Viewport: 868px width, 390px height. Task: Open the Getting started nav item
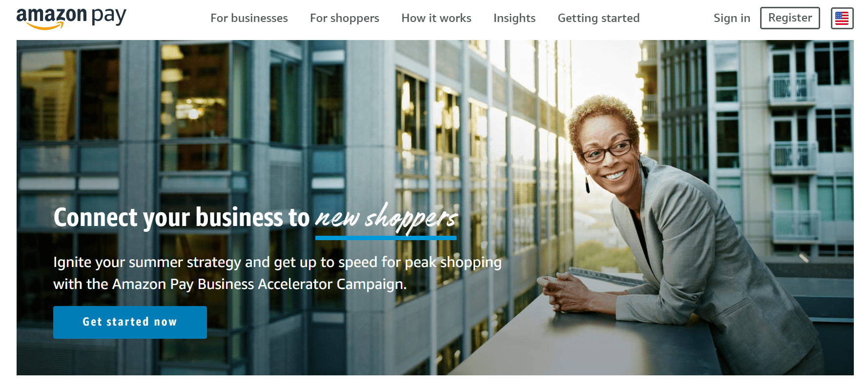coord(599,18)
